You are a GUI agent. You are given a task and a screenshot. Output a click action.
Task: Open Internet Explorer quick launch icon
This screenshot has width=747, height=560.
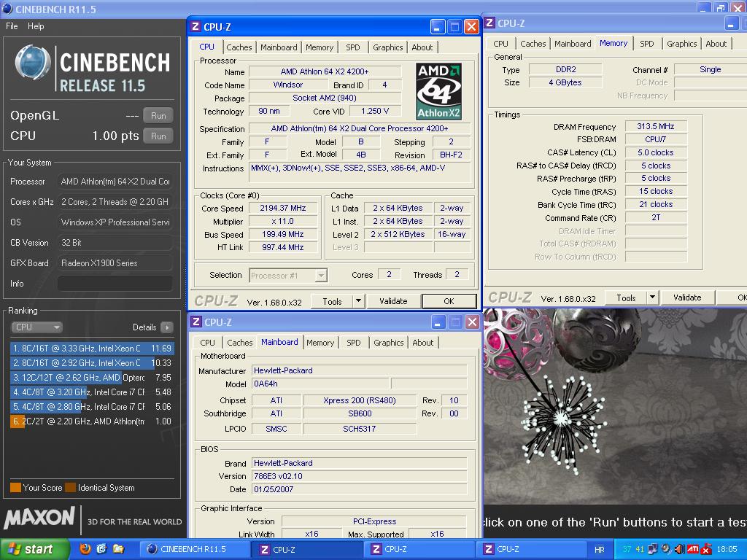(x=101, y=548)
